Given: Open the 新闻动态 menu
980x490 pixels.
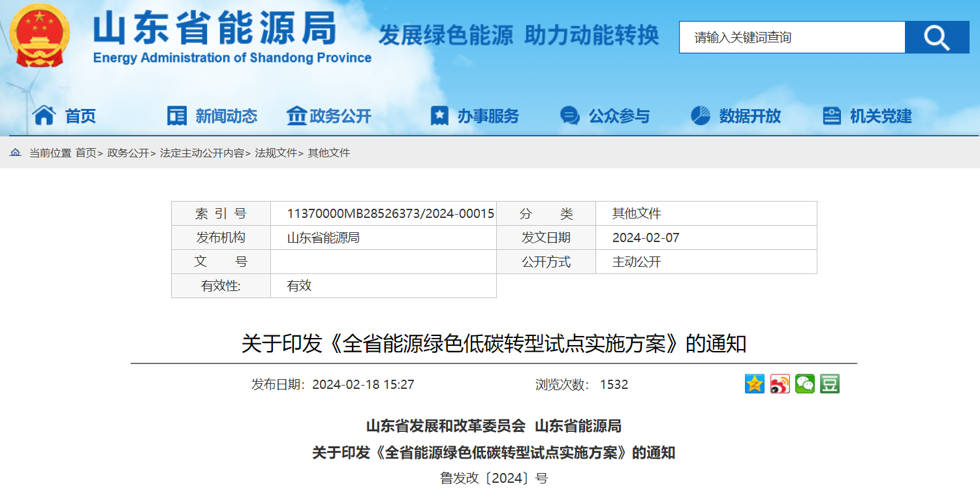Looking at the screenshot, I should point(225,115).
